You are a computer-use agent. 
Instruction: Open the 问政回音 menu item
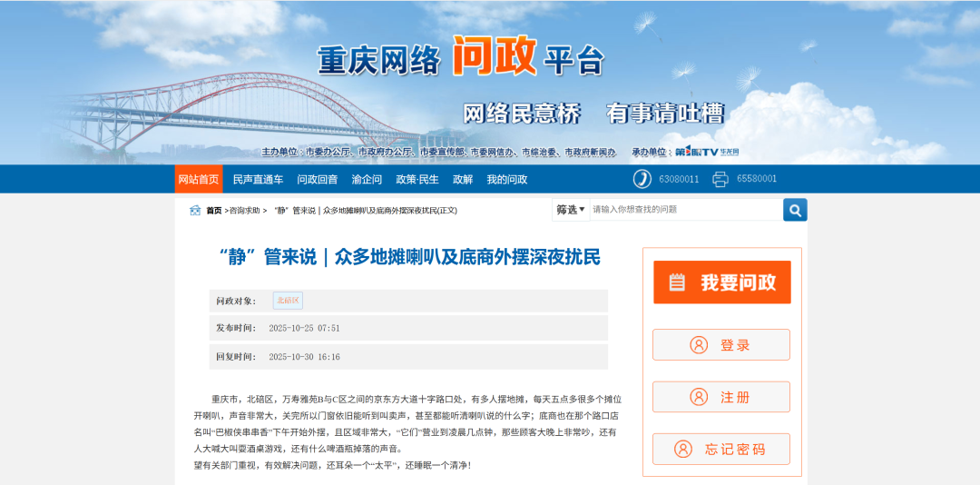(318, 179)
